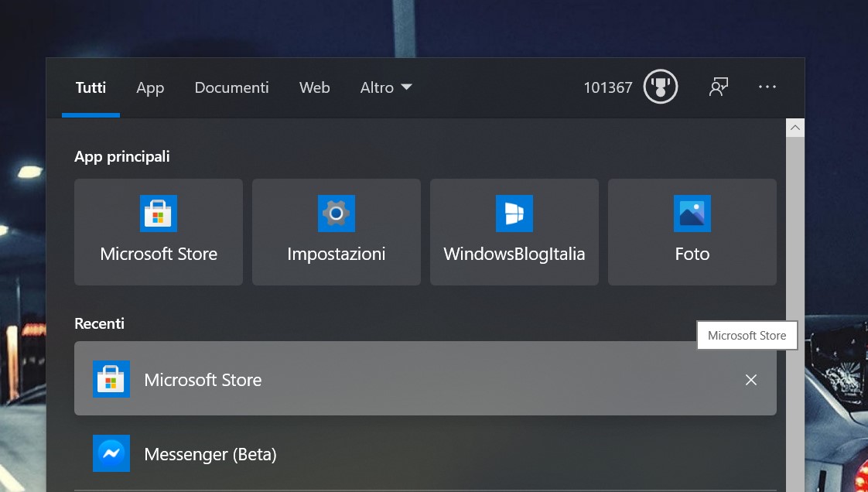Viewport: 868px width, 492px height.
Task: Open the Microsoft Rewards trophy icon
Action: [661, 87]
